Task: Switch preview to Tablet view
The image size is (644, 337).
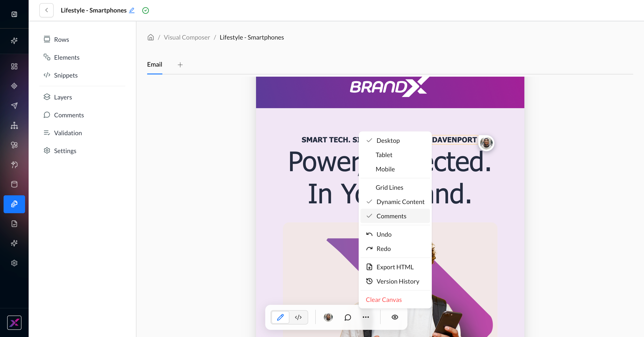Action: point(395,155)
